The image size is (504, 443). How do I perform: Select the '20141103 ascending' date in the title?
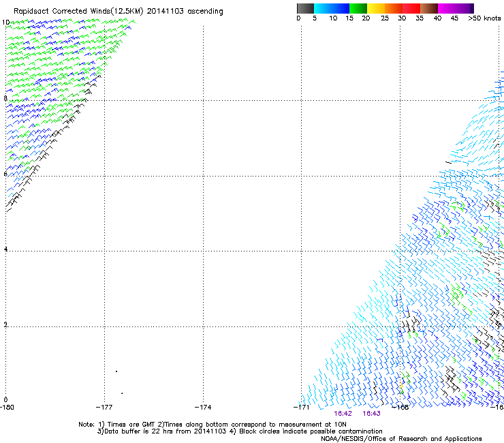pos(185,12)
